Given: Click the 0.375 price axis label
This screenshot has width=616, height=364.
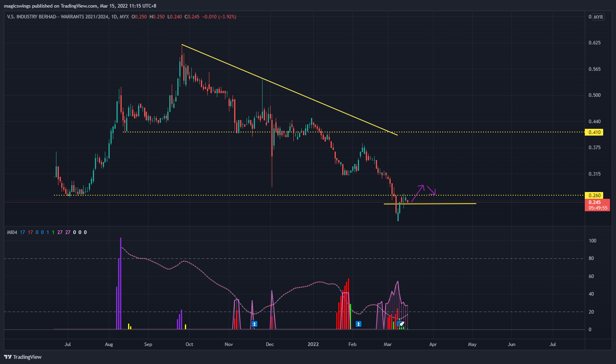Looking at the screenshot, I should click(594, 148).
